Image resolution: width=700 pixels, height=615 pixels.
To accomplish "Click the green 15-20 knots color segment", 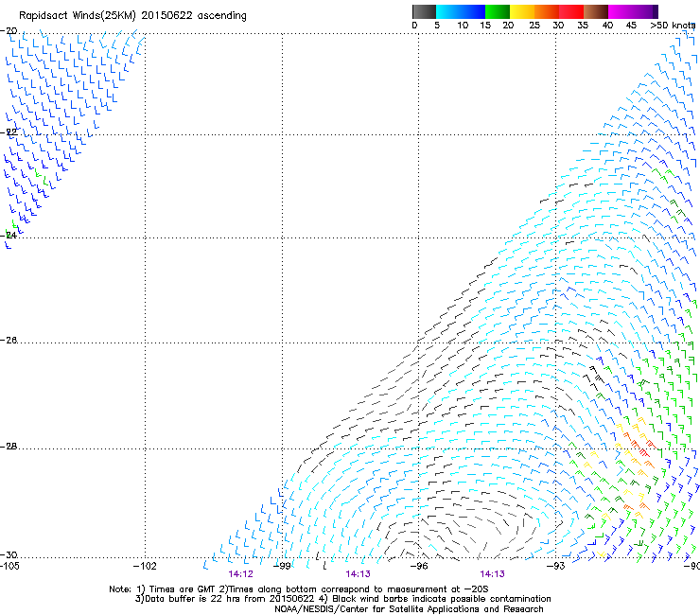I will 498,11.
